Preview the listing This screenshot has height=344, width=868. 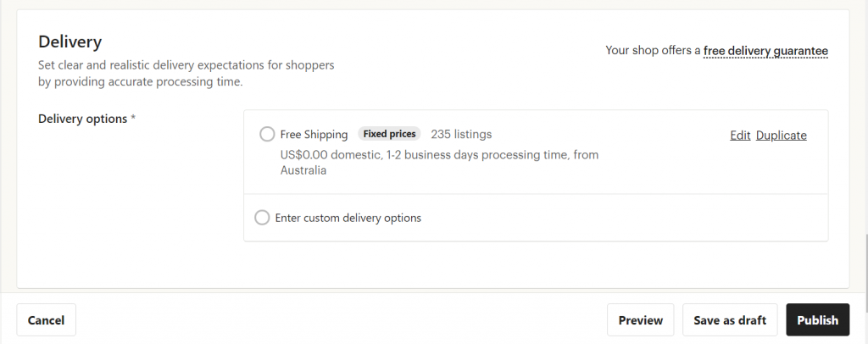click(x=641, y=319)
